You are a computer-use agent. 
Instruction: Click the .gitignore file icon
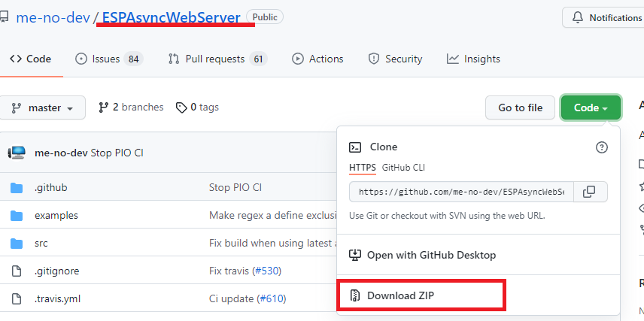coord(16,271)
